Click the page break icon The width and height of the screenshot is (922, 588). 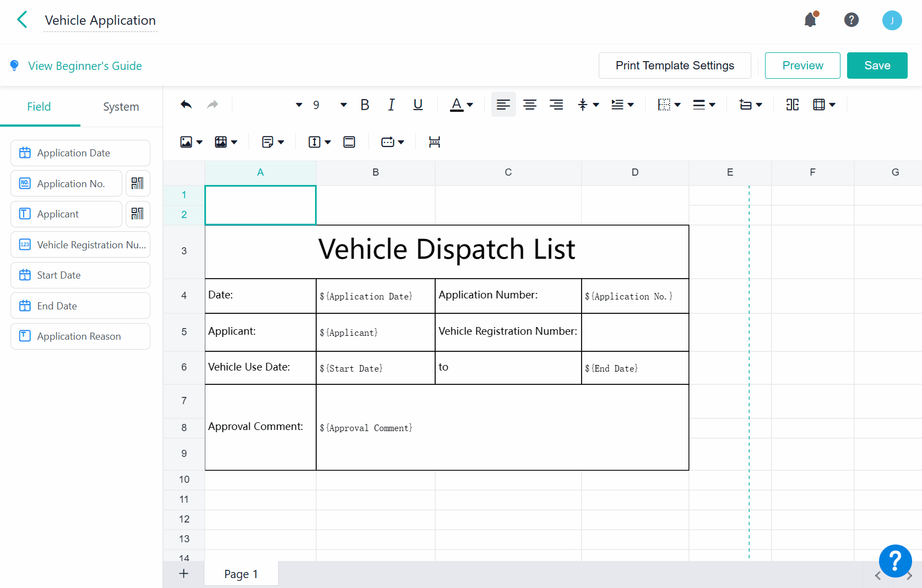(x=435, y=142)
